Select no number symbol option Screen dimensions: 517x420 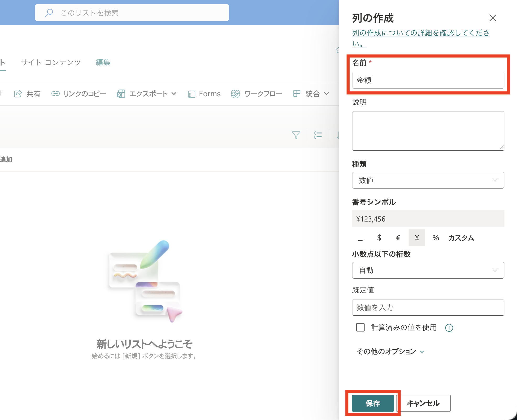[x=360, y=238]
